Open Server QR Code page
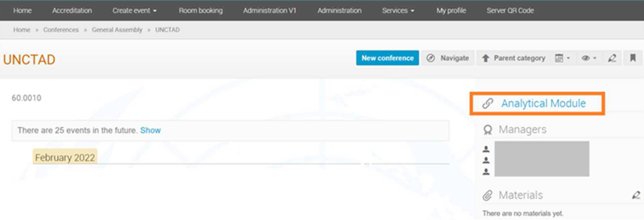This screenshot has width=644, height=220. point(510,10)
